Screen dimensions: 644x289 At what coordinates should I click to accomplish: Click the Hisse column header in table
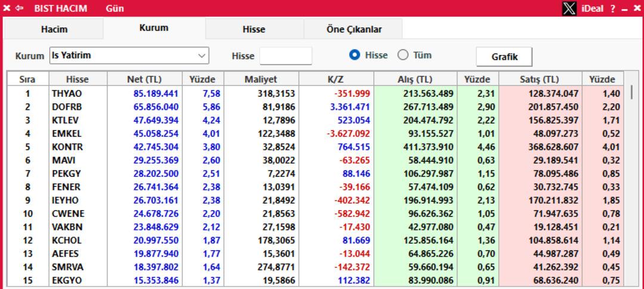point(77,79)
